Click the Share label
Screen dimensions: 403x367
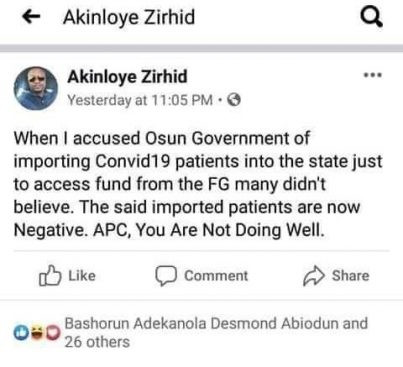[x=351, y=276]
